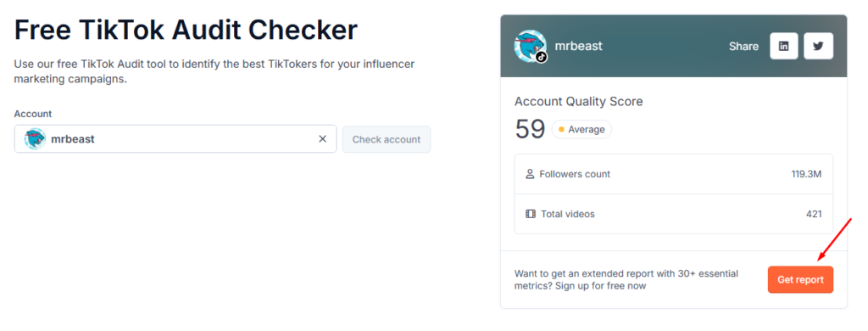Click the quality score number 59
Screen dimensions: 868x331
tap(530, 129)
